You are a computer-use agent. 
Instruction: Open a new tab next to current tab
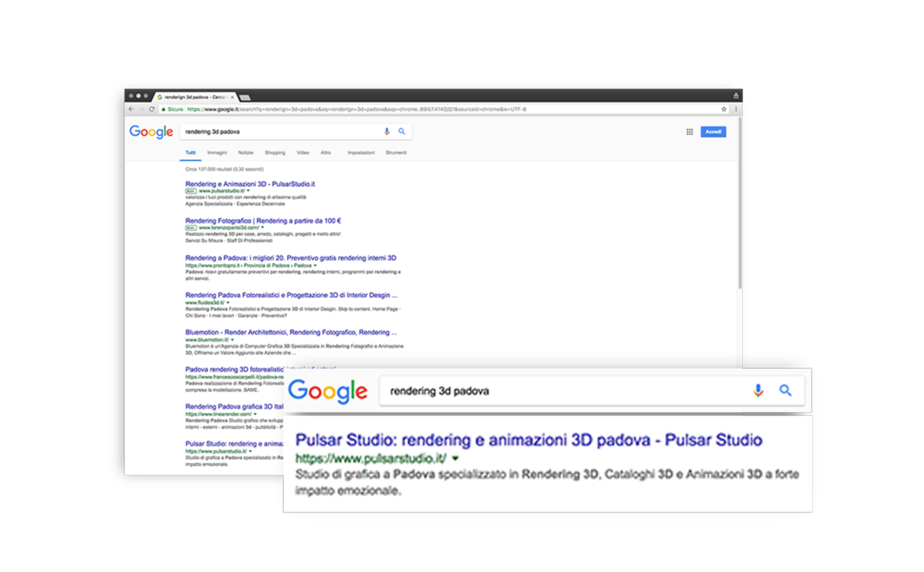coord(245,98)
